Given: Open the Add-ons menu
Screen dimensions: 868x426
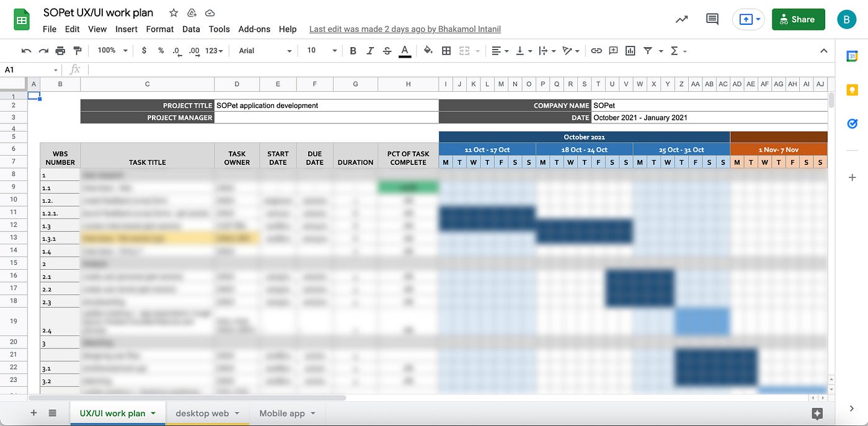Looking at the screenshot, I should click(x=254, y=29).
